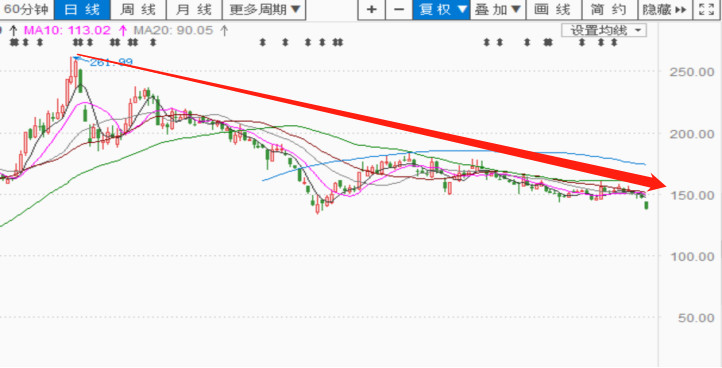Click the 250.00 price axis label

[x=692, y=72]
